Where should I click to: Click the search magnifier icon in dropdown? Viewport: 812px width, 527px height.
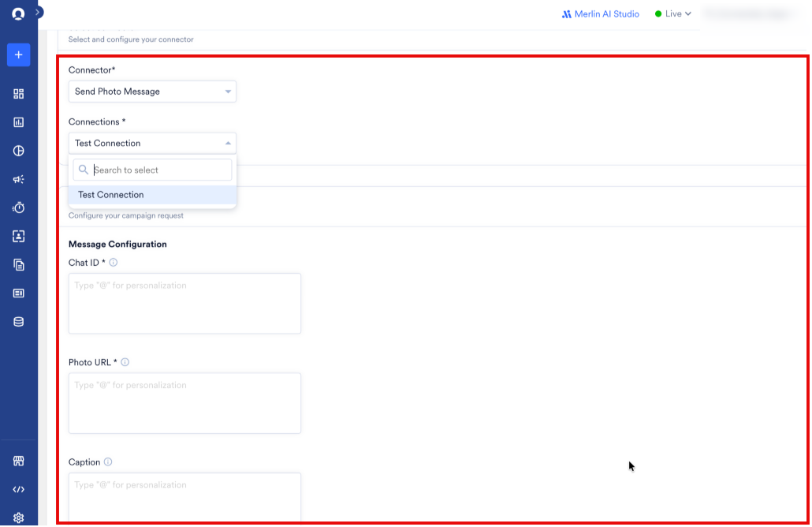(x=84, y=170)
